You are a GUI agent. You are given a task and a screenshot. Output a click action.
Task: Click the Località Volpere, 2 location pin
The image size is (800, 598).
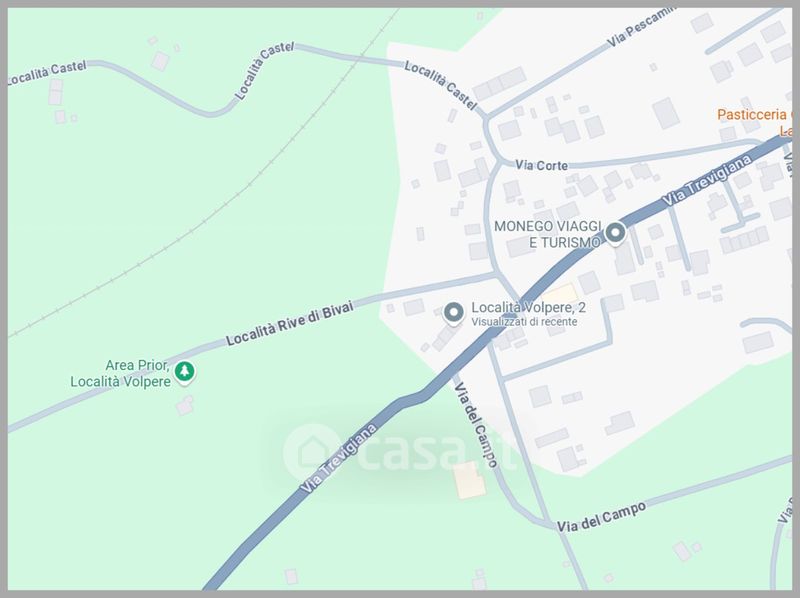[453, 313]
